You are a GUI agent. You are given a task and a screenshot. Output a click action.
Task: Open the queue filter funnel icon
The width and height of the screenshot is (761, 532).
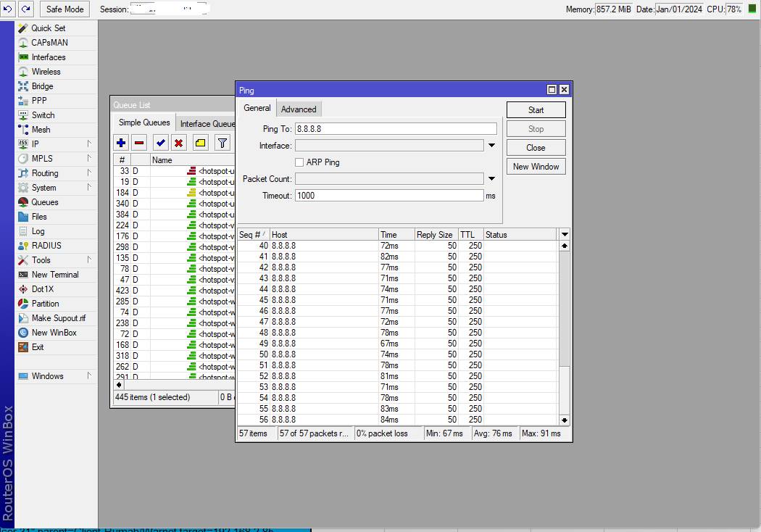(x=223, y=143)
